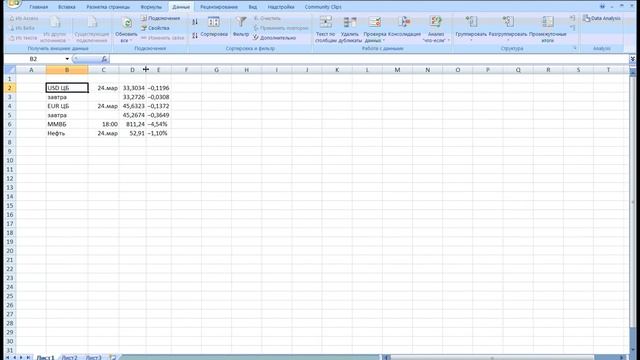The height and width of the screenshot is (360, 640).
Task: Click the Office button logo
Action: 13,3
